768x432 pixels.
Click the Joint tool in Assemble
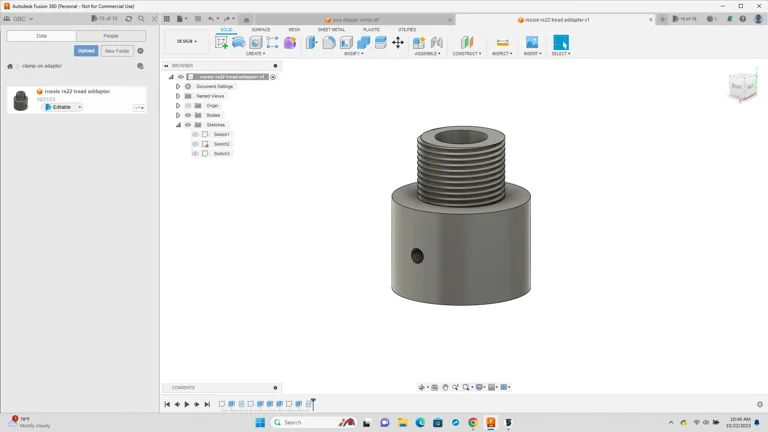coord(436,43)
